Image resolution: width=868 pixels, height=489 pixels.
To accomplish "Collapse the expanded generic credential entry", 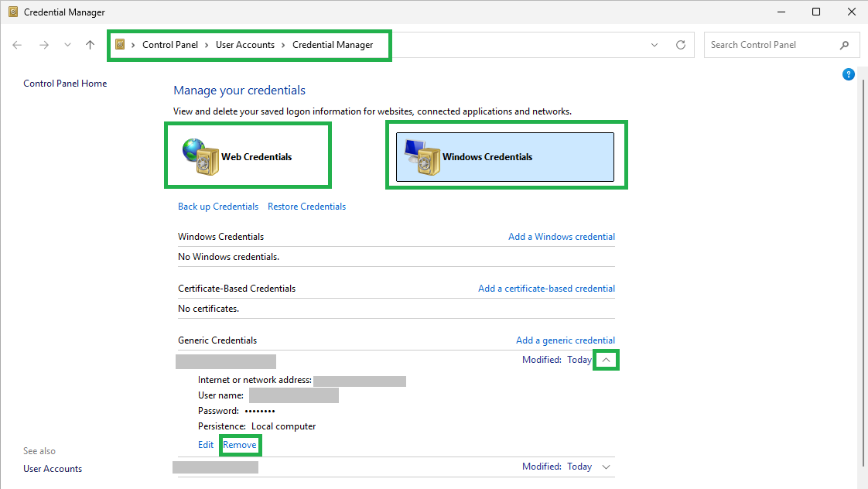I will (x=607, y=360).
